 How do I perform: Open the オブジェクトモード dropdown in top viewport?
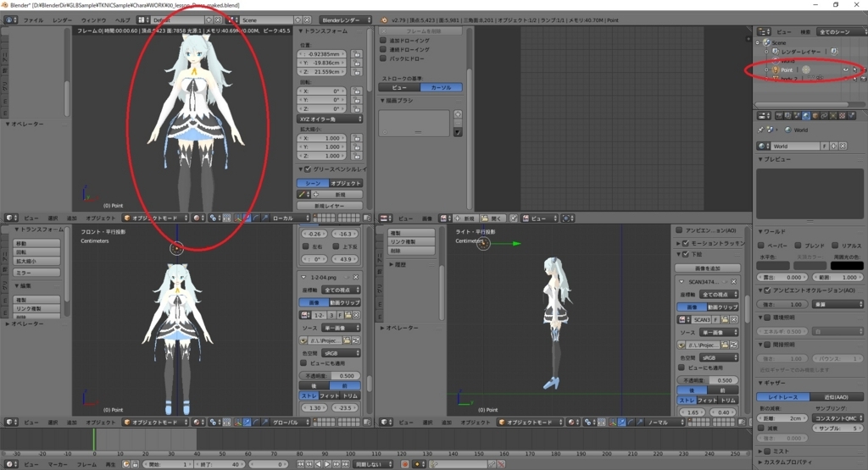pos(156,218)
